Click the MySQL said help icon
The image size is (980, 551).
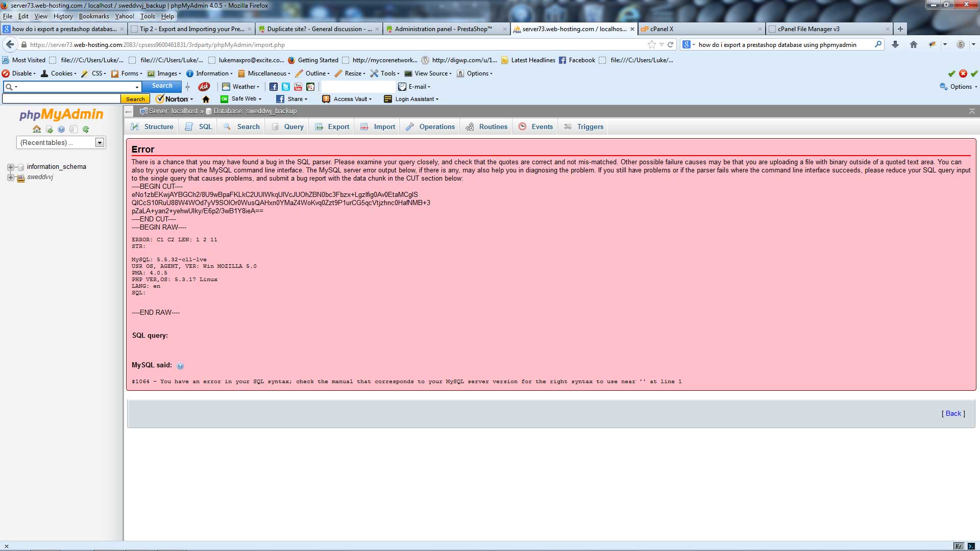click(x=180, y=366)
